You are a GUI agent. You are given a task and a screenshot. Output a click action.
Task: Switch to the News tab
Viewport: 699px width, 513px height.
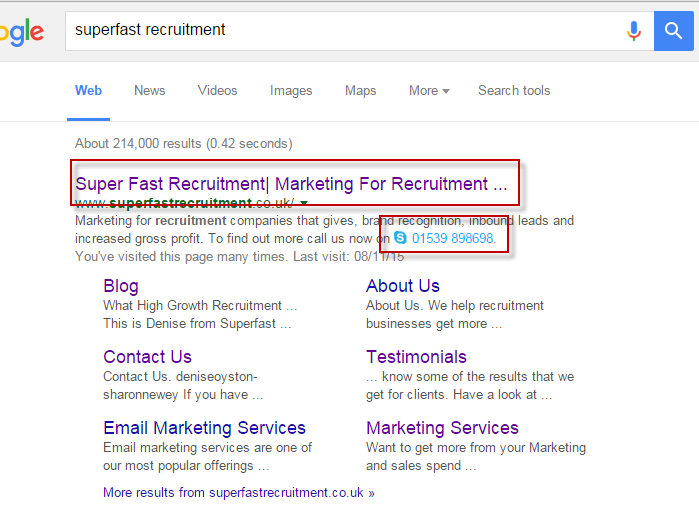click(x=149, y=90)
